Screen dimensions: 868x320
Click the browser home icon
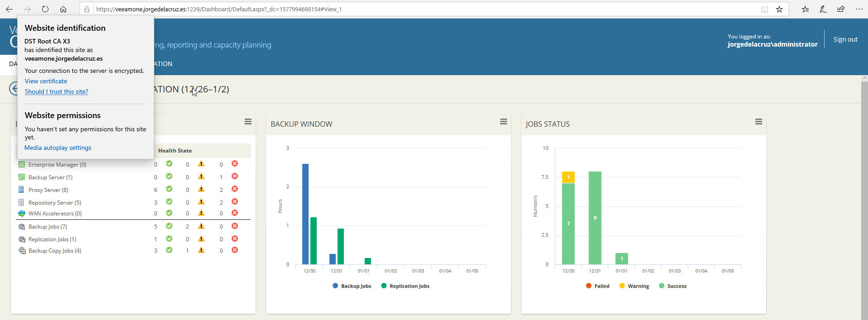[63, 9]
